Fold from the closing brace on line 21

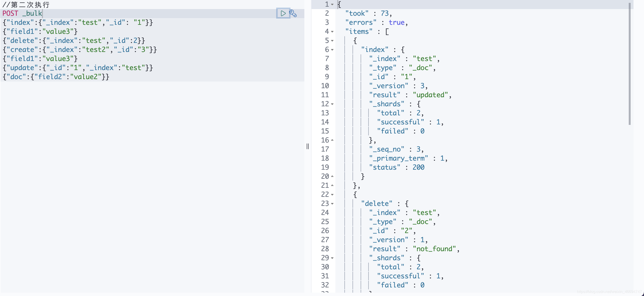coord(332,185)
